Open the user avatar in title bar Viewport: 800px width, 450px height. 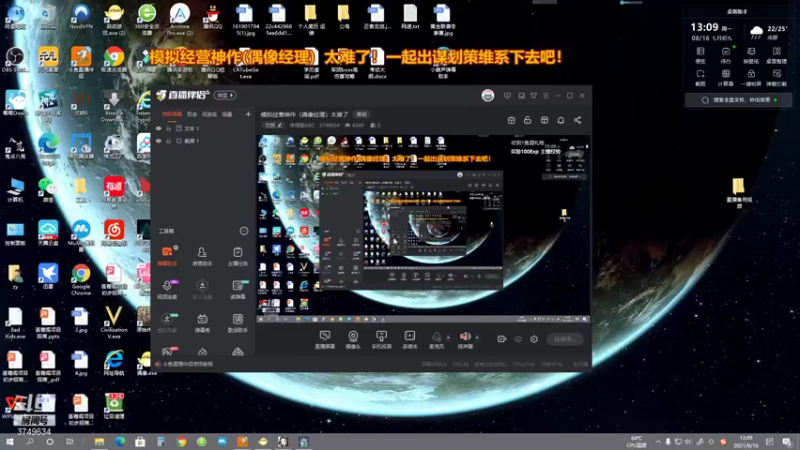tap(488, 95)
